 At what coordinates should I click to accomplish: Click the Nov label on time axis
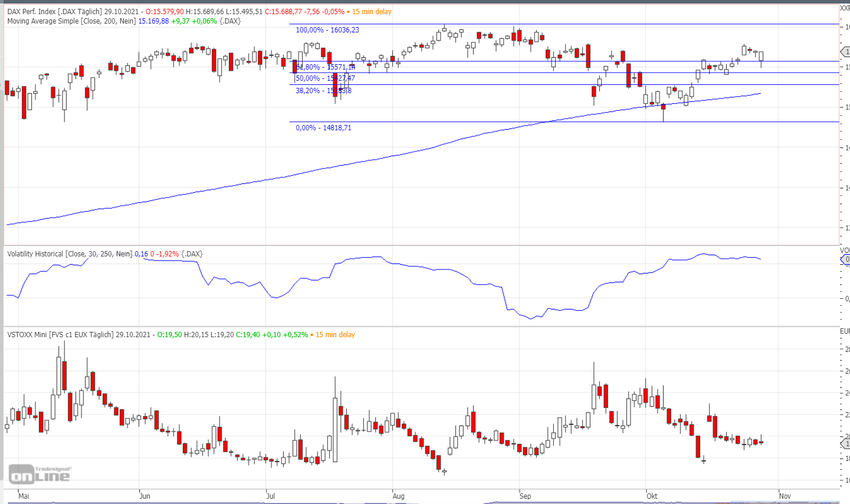pos(785,496)
